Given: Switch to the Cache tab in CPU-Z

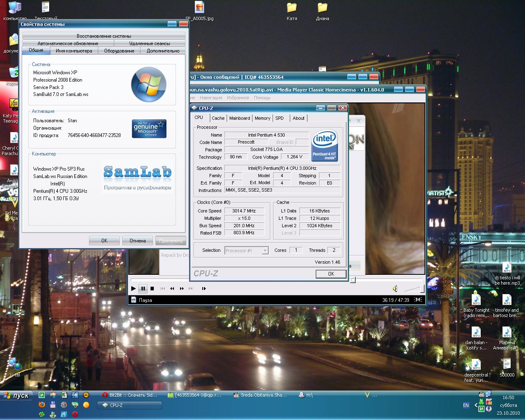Looking at the screenshot, I should point(218,118).
